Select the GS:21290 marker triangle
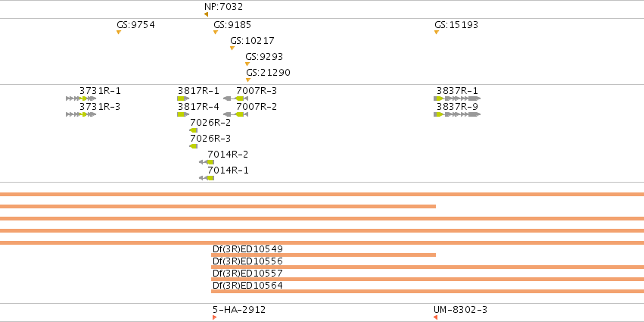Image resolution: width=644 pixels, height=322 pixels. click(x=248, y=80)
